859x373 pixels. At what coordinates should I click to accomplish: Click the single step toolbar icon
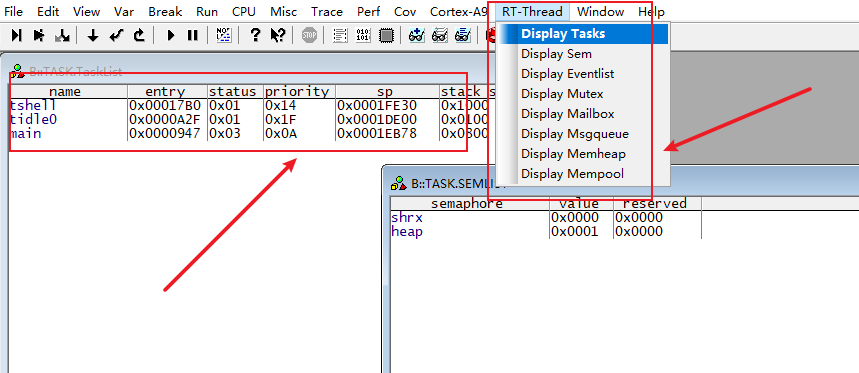point(16,36)
